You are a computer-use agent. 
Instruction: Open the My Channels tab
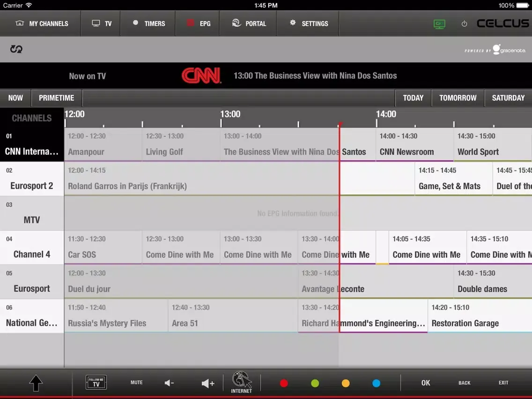tap(40, 23)
